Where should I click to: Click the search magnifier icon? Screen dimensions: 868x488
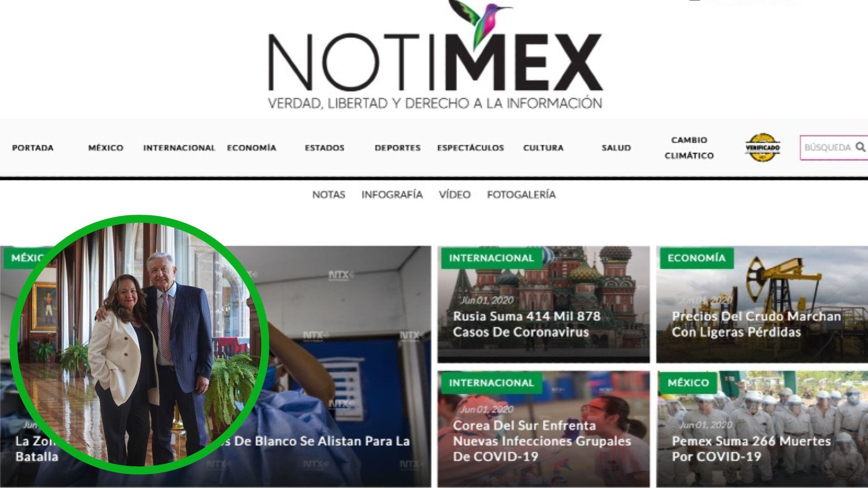860,147
